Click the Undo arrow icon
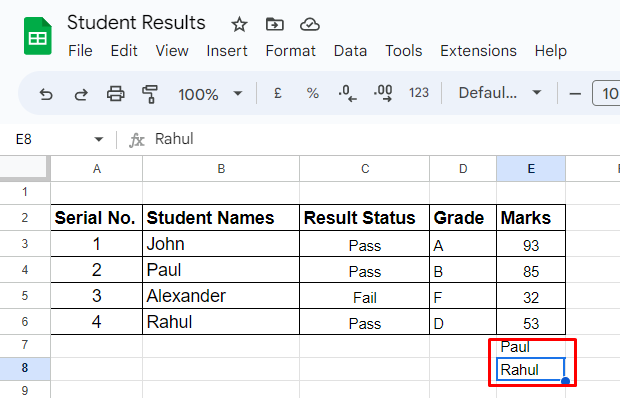620x398 pixels. 46,94
